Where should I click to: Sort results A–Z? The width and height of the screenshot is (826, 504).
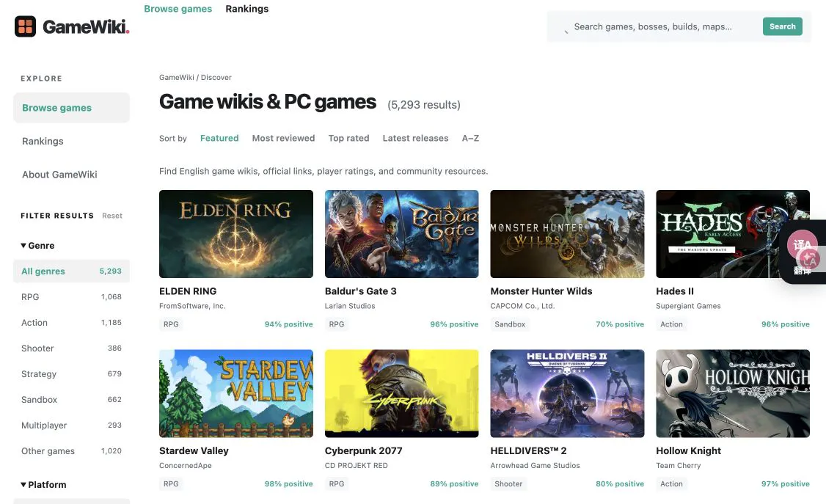pyautogui.click(x=470, y=138)
